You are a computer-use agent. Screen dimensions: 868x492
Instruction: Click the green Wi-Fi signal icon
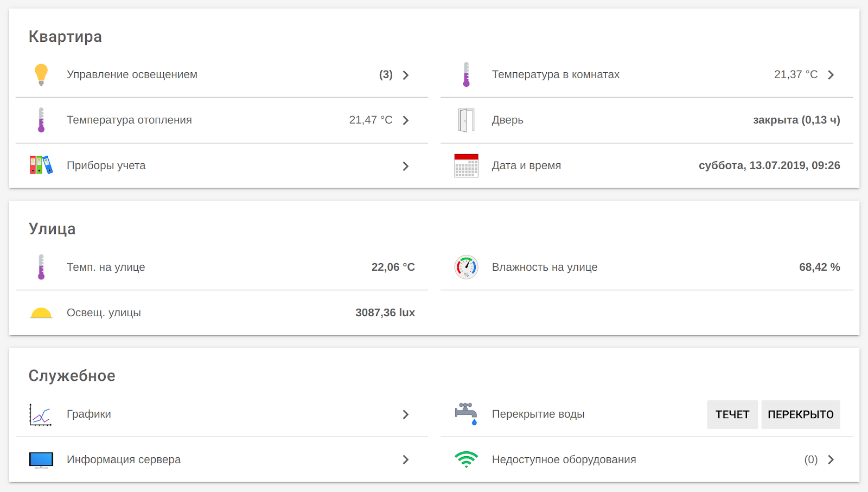(x=466, y=459)
